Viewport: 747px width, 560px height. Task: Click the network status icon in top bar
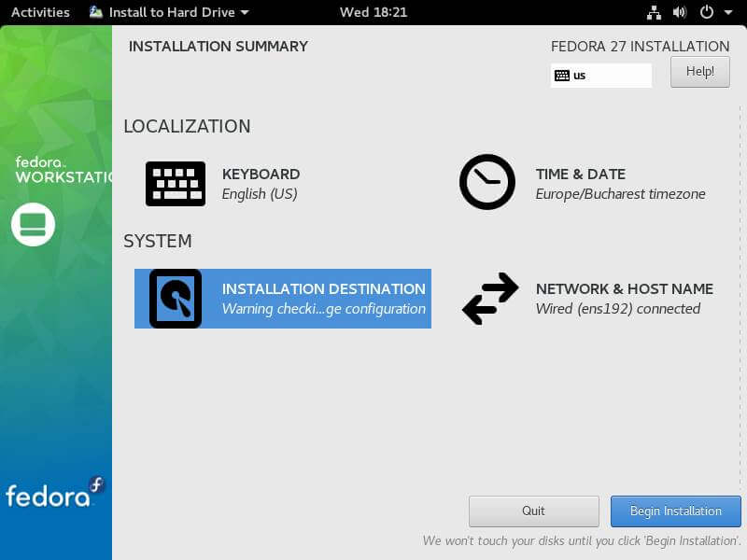tap(654, 12)
